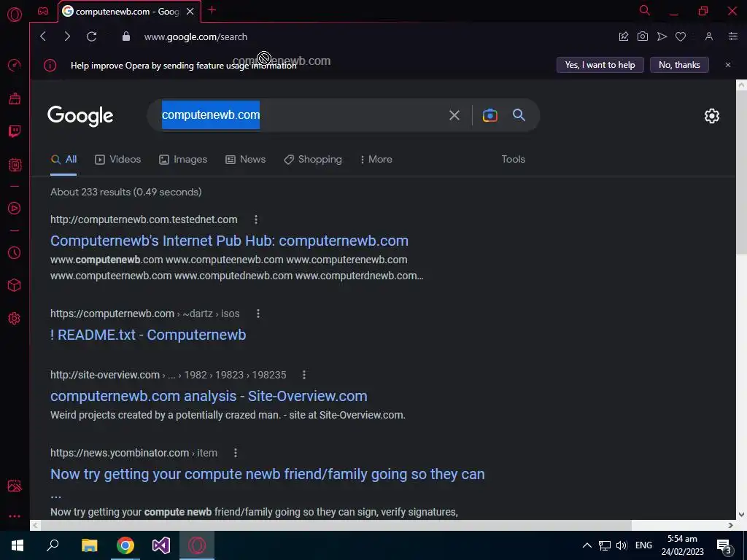Open GX Corner gamepad tab icon
The height and width of the screenshot is (560, 747).
pyautogui.click(x=43, y=11)
